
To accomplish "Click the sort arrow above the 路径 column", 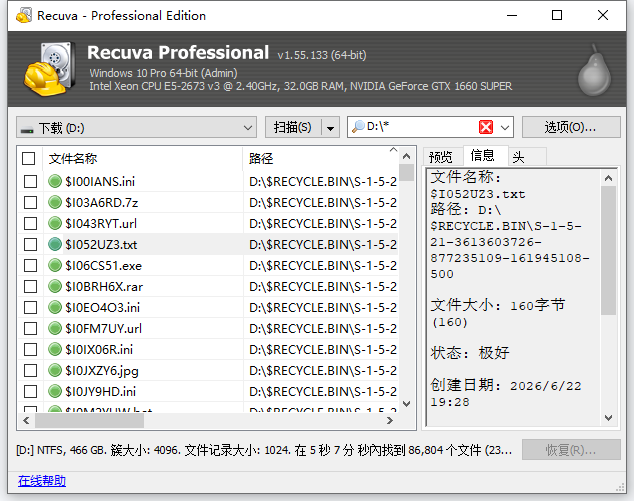I will 393,150.
